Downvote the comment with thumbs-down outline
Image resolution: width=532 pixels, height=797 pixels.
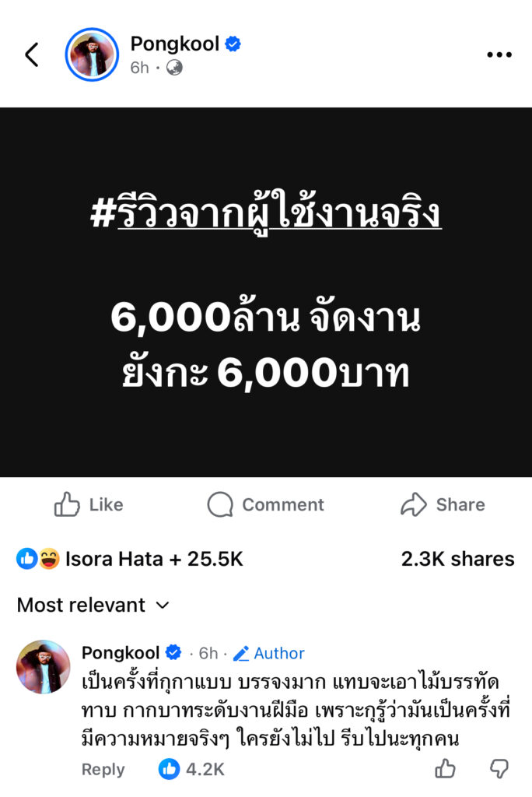(499, 768)
